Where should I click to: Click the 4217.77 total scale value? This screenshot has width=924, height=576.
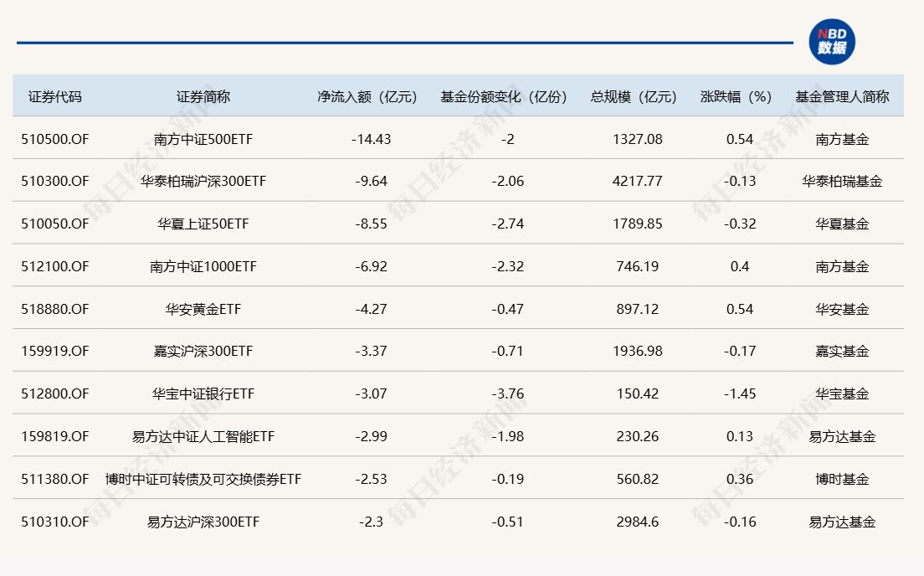637,181
